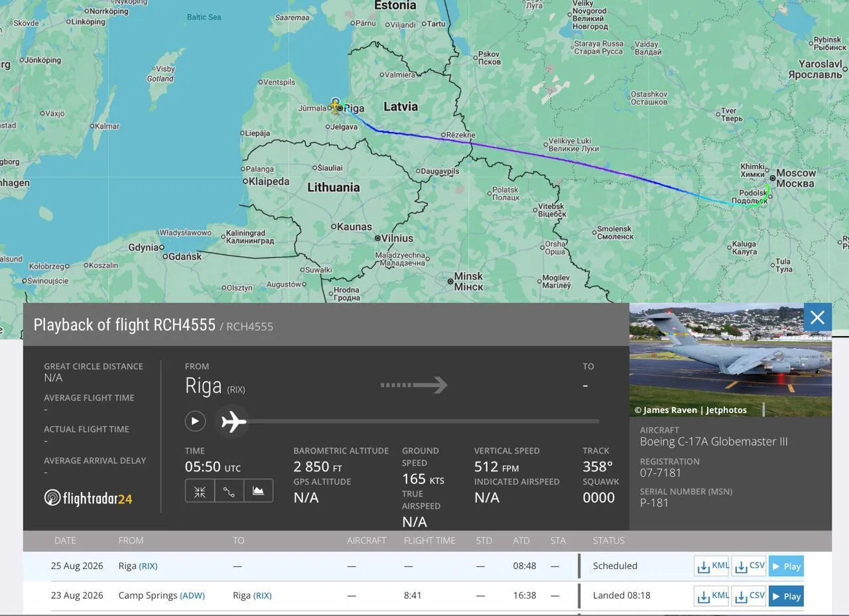The image size is (849, 616).
Task: Click the vertical speed value 512 FPM
Action: point(497,467)
